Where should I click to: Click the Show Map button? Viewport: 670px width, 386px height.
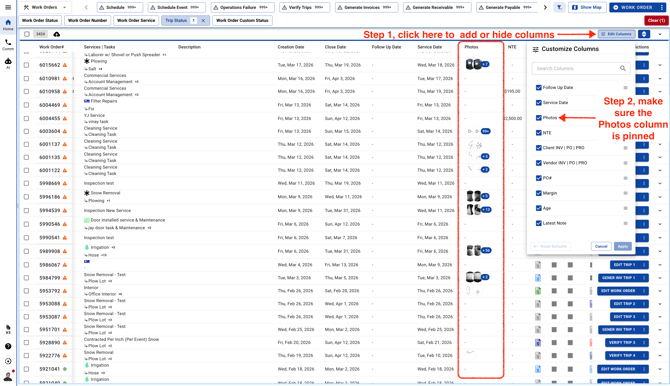tap(587, 7)
